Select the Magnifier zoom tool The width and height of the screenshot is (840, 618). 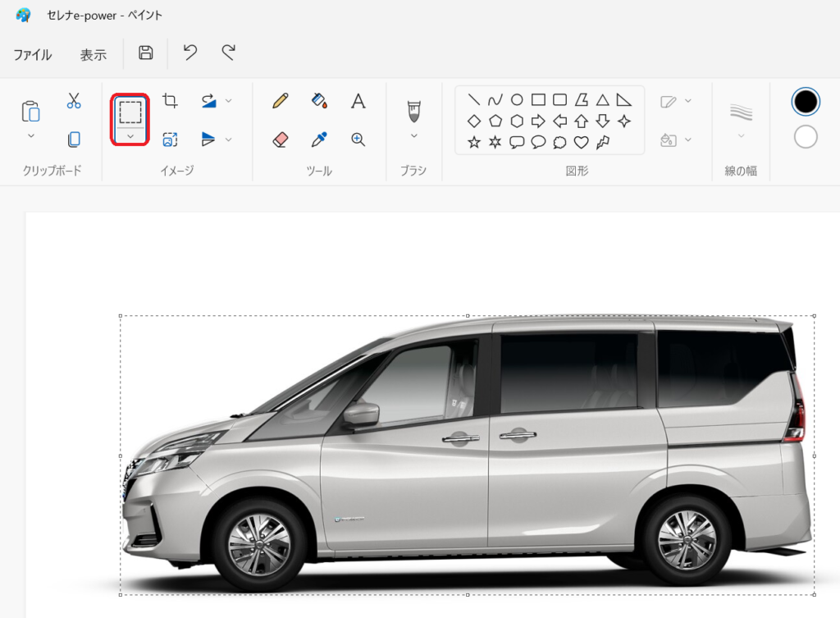(x=358, y=140)
